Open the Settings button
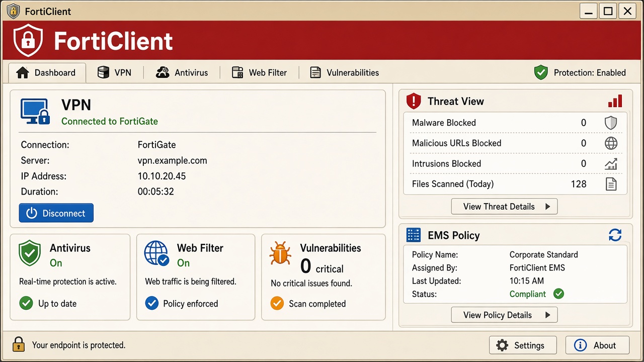 [523, 345]
